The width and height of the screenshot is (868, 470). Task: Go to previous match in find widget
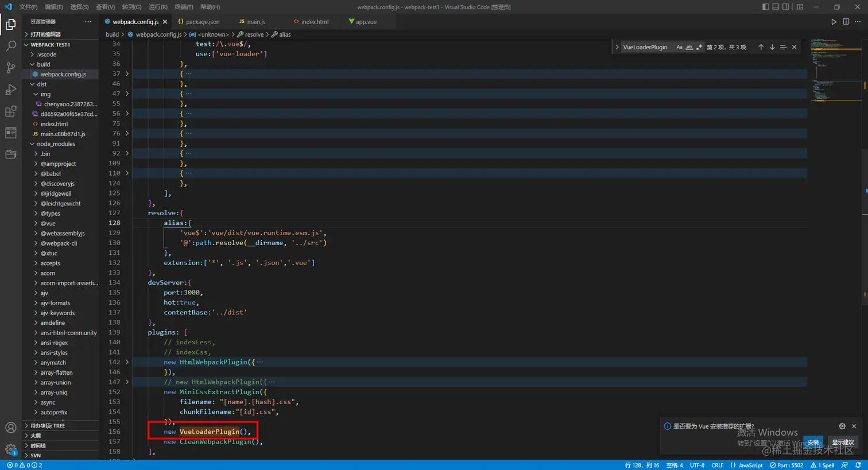click(761, 47)
